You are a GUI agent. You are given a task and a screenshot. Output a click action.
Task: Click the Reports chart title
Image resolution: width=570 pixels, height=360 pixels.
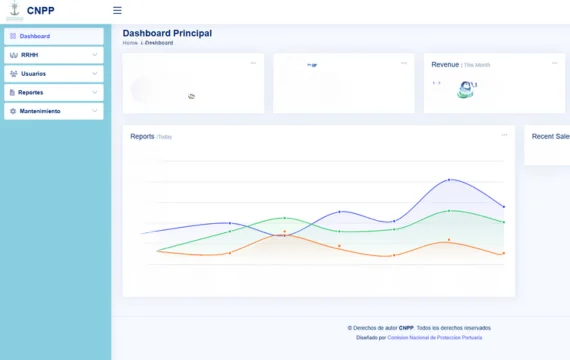[142, 136]
